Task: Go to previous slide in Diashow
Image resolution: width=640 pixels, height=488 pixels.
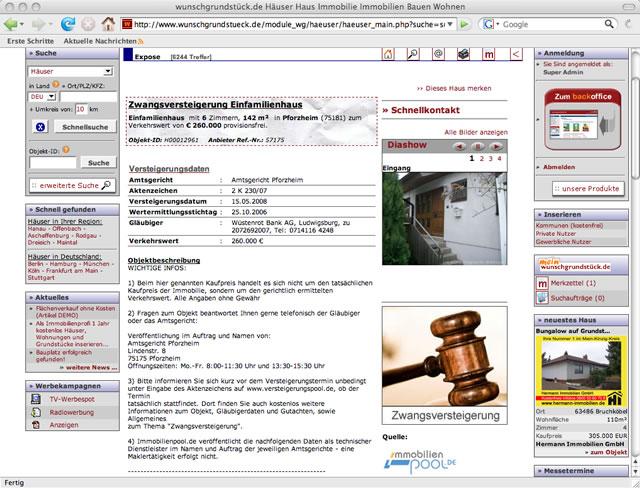Action: [460, 146]
